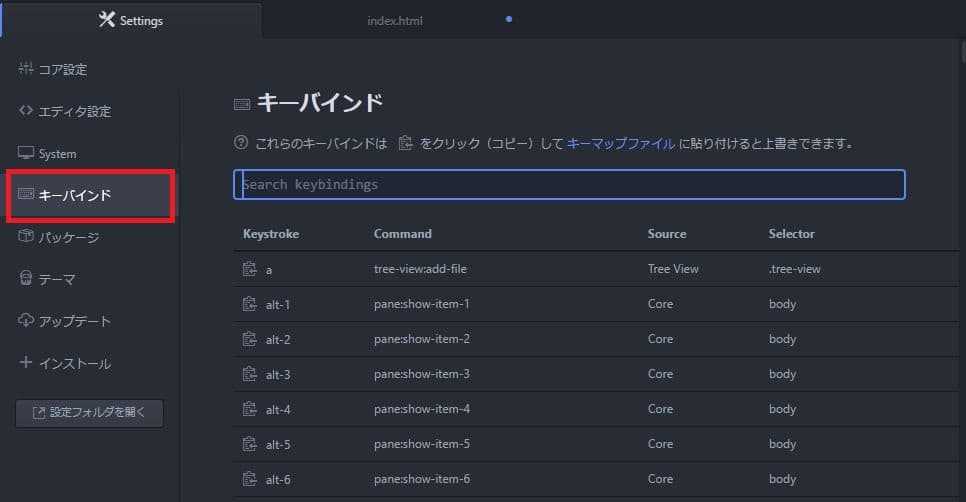Click the alt-4 keystroke text

click(x=278, y=410)
